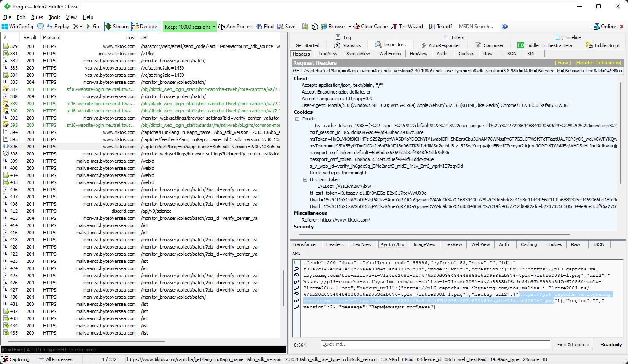Click the Replay toolbar button
This screenshot has width=628, height=364.
coord(58,27)
